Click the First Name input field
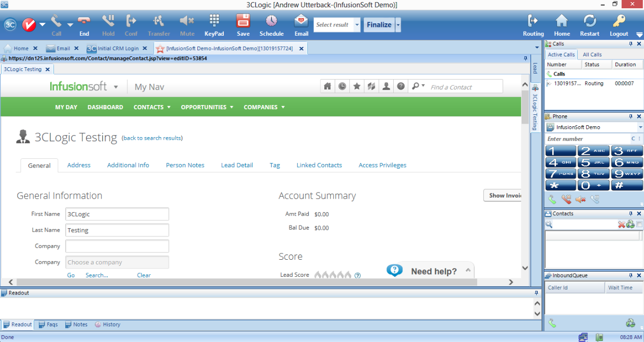The width and height of the screenshot is (644, 342). [x=117, y=214]
